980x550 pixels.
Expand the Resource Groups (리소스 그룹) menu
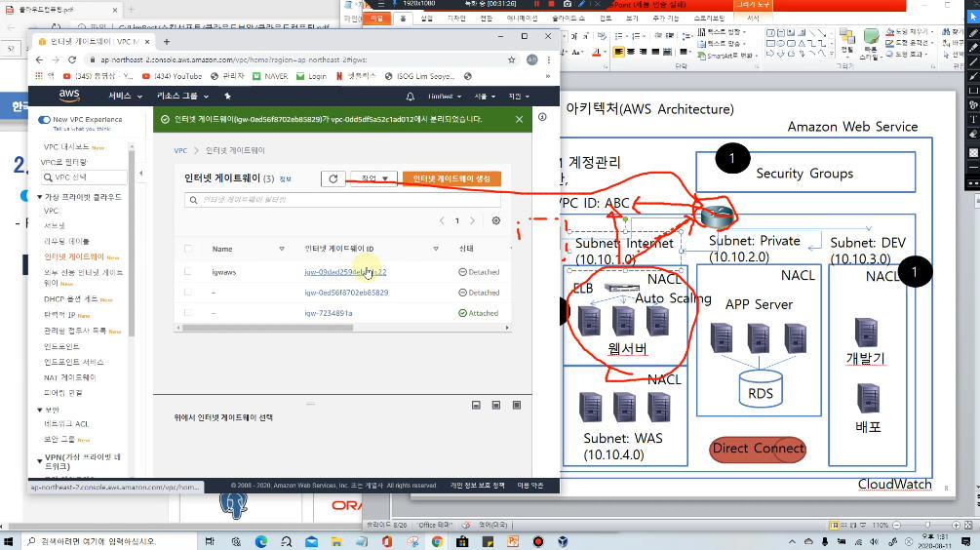[182, 97]
